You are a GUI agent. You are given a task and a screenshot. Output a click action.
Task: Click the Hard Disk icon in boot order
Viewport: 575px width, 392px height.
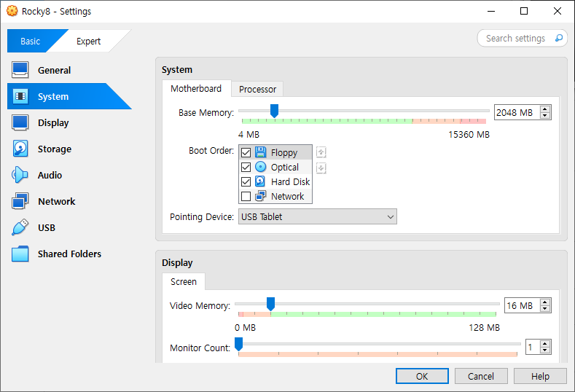260,181
